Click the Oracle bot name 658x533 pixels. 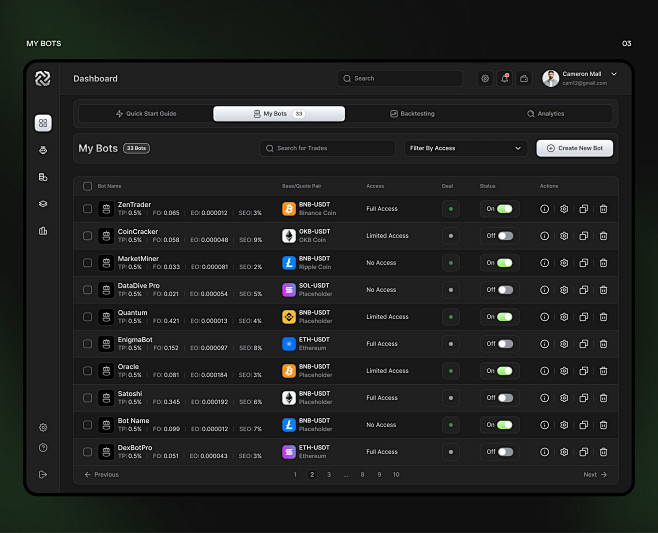pos(128,366)
